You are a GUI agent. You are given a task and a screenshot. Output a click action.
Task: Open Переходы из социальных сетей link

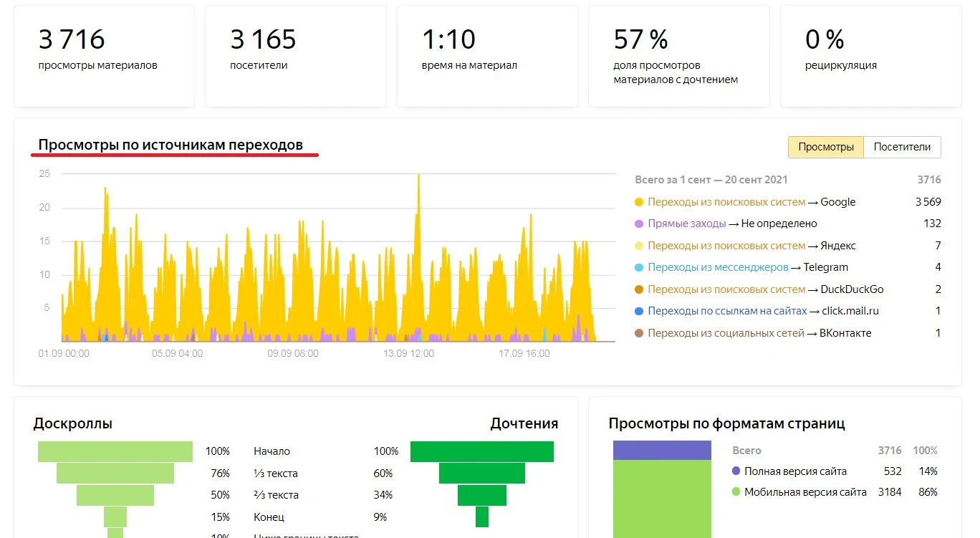pos(726,334)
